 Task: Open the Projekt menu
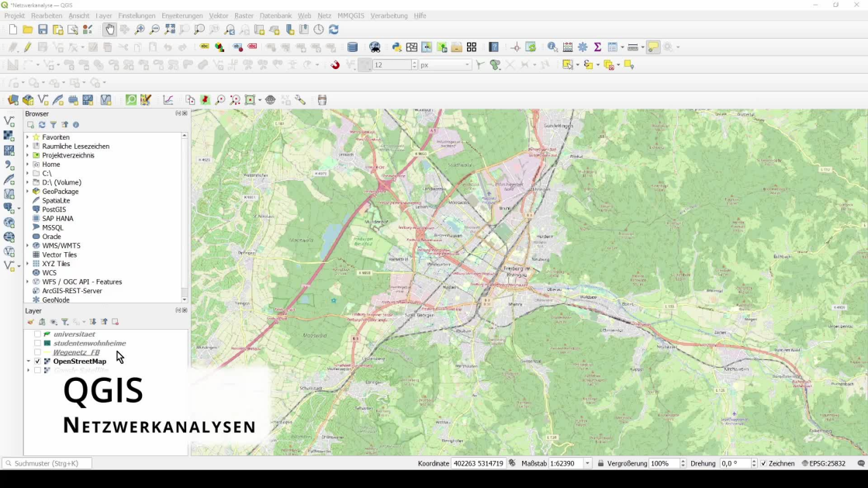click(x=15, y=16)
